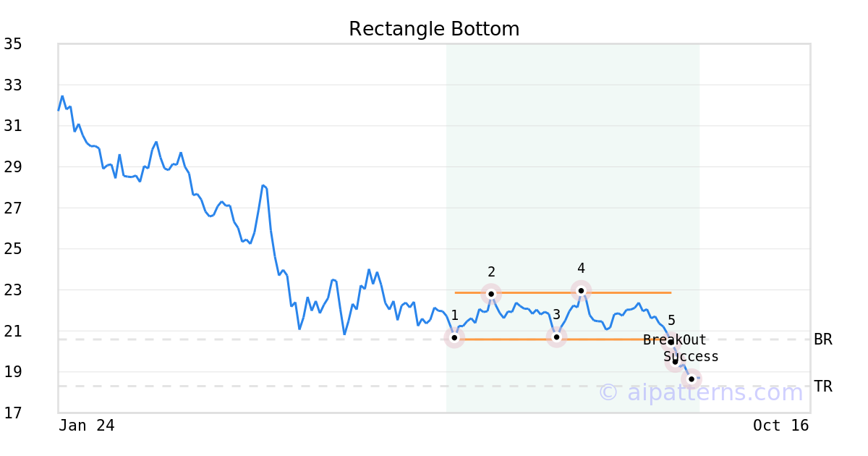The height and width of the screenshot is (456, 868).
Task: Click the Rectangle Bottom chart title
Action: coord(434,29)
